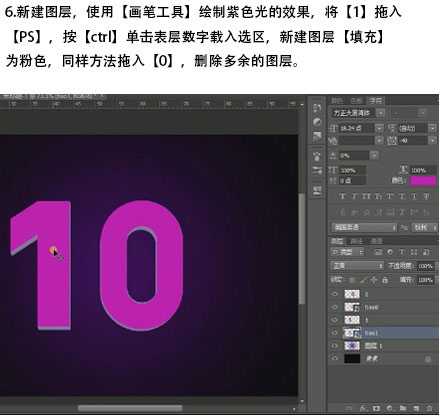
Task: Apply All Caps text style
Action: 366,196
